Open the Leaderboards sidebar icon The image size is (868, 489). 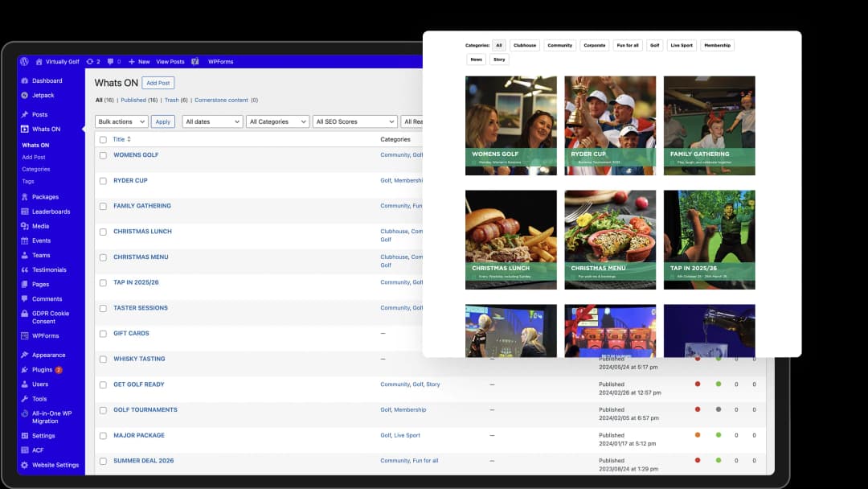coord(24,212)
